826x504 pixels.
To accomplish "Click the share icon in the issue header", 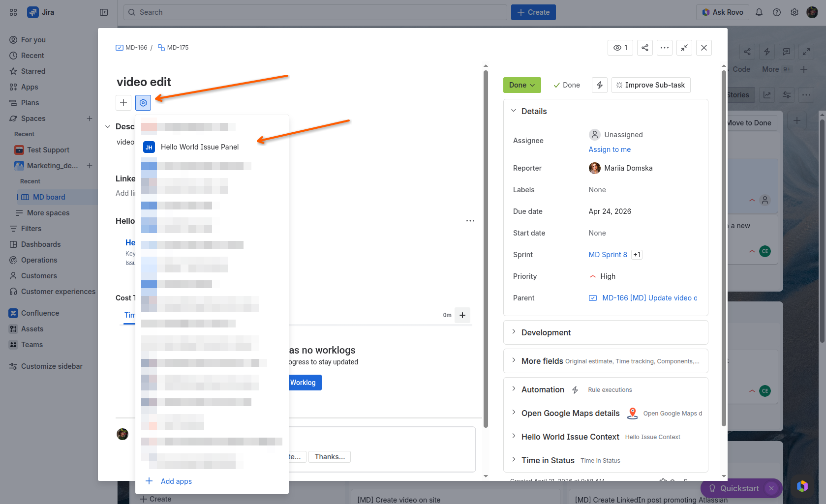I will coord(645,48).
